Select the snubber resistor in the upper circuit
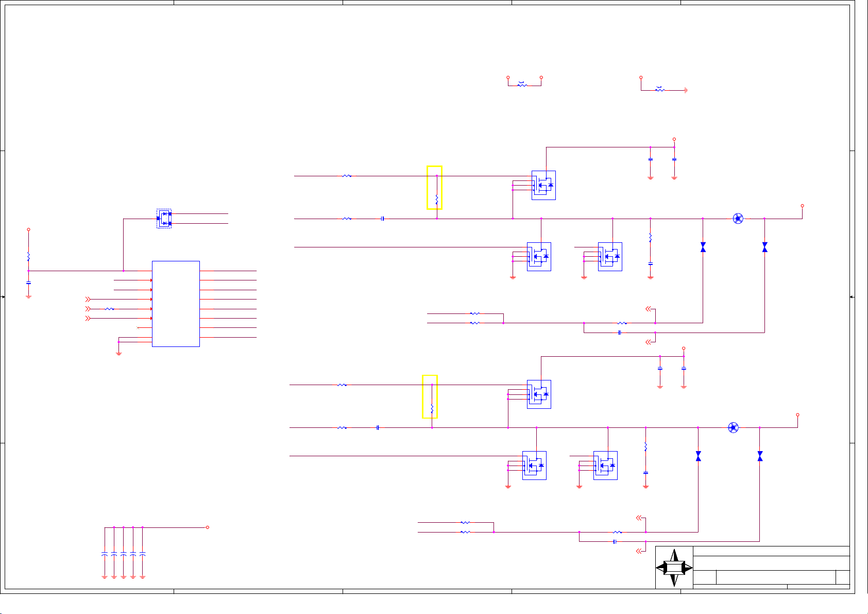Screen dimensions: 868x614 click(650, 237)
